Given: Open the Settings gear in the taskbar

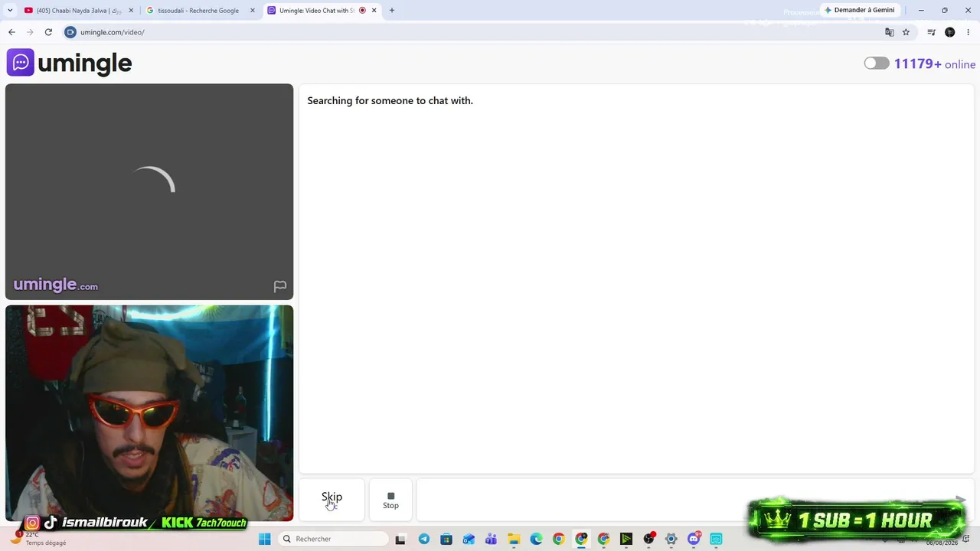Looking at the screenshot, I should coord(671,540).
